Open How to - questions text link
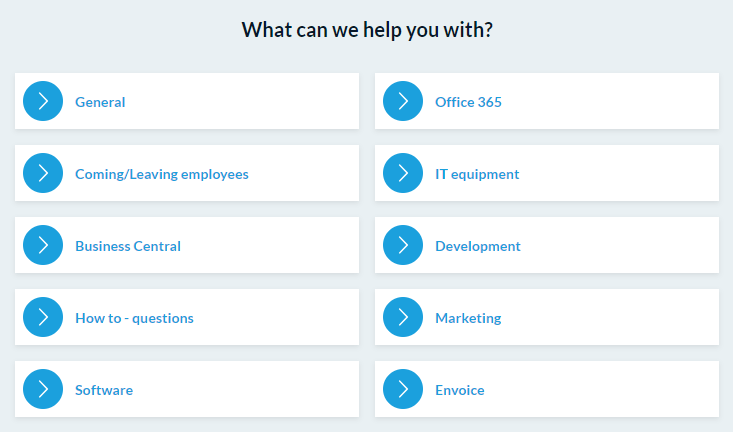The image size is (733, 432). 134,318
